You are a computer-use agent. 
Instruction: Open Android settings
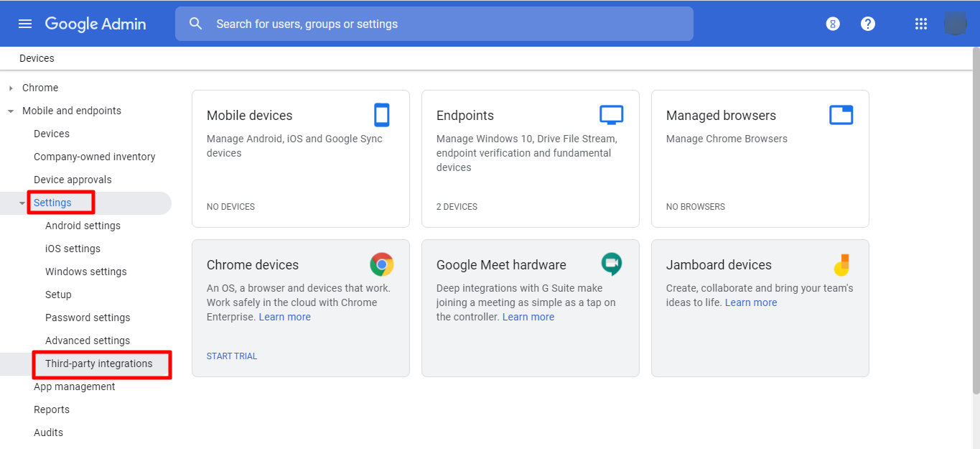[83, 226]
